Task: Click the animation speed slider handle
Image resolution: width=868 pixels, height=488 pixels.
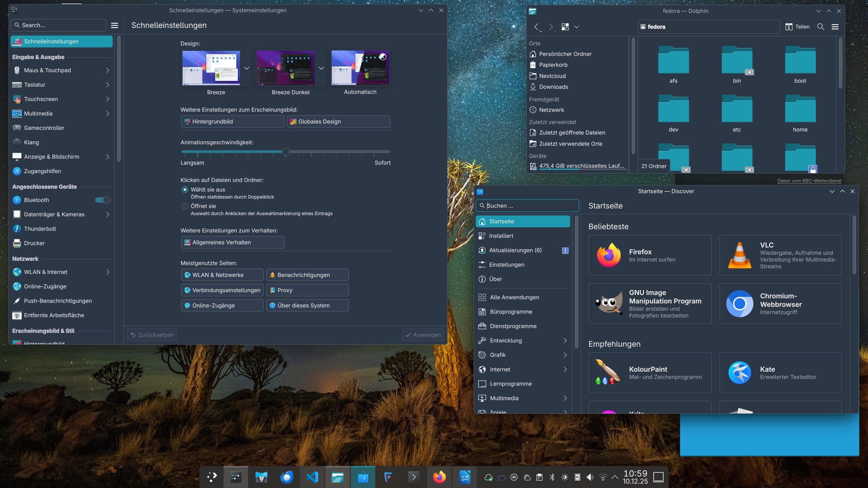Action: click(x=286, y=152)
